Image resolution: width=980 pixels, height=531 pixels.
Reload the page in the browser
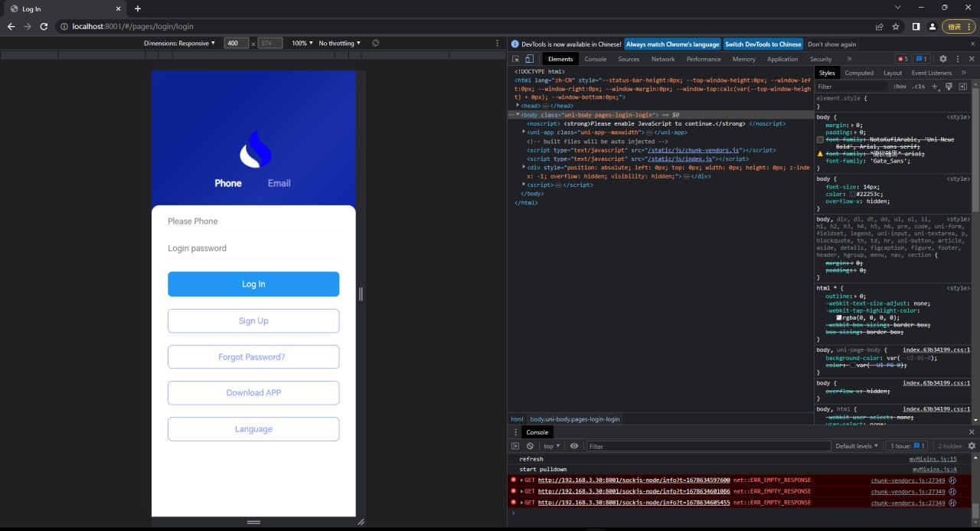click(44, 26)
